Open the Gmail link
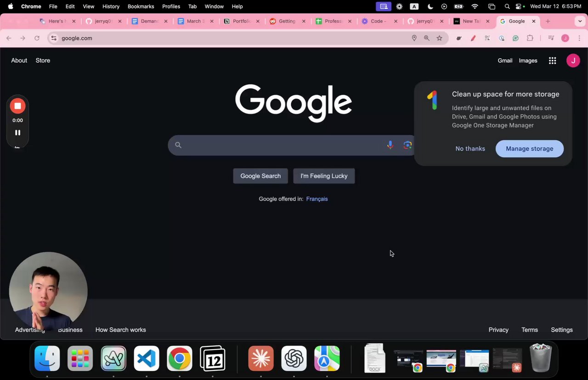Viewport: 588px width, 380px height. click(x=505, y=61)
